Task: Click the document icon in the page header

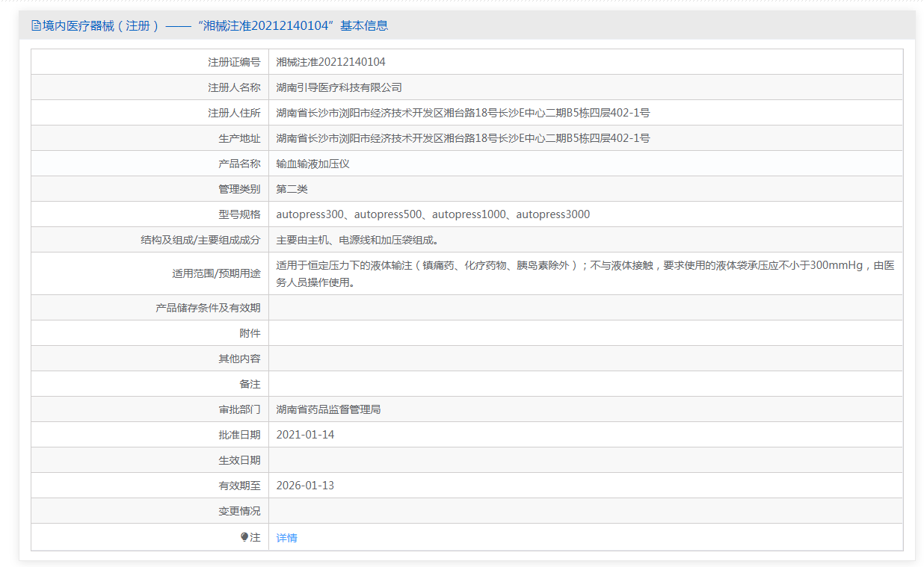Action: tap(36, 25)
